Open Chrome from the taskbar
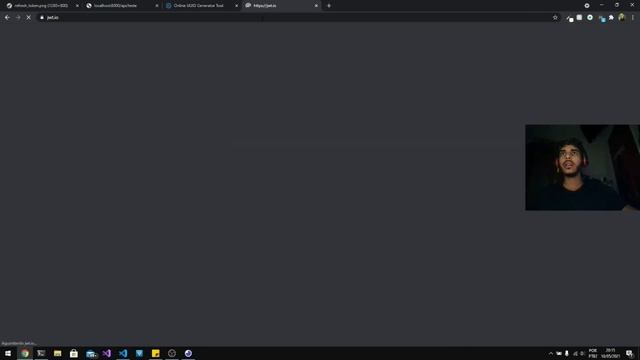Image resolution: width=640 pixels, height=360 pixels. tap(25, 353)
